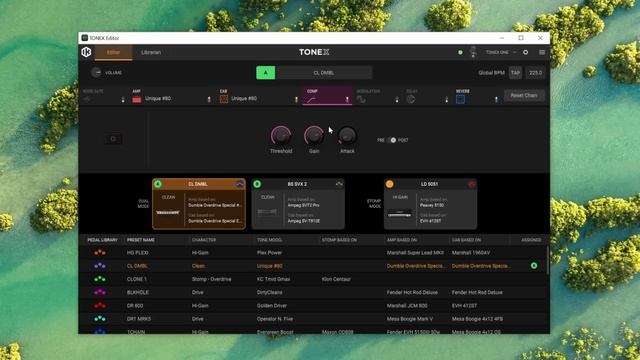Click the 'Klon Centaur' stomp cell

click(336, 279)
